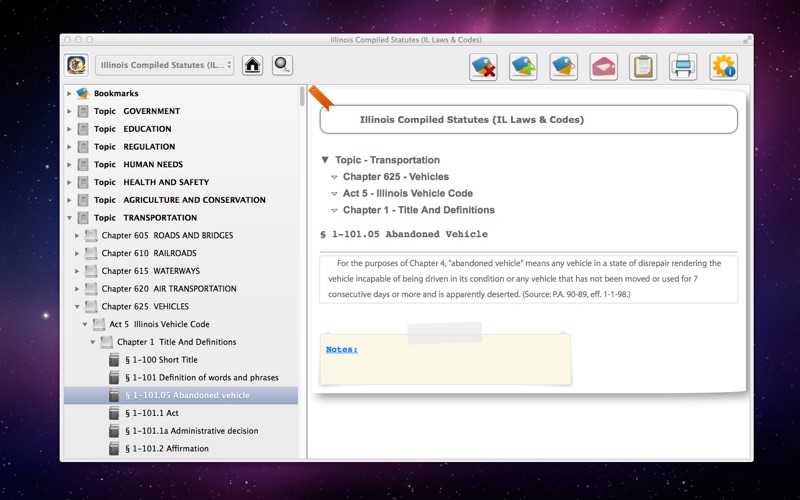Collapse Act 5 - Illinois Vehicle Code breadcrumb
The image size is (800, 500).
point(334,194)
